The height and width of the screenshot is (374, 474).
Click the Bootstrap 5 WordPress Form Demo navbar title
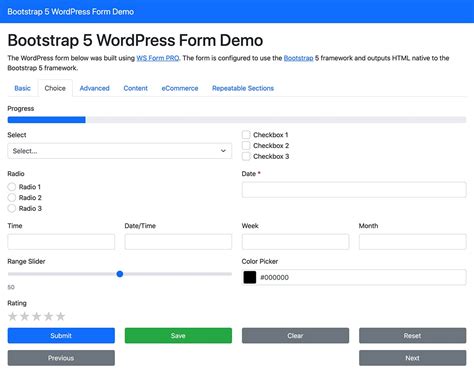[x=70, y=12]
